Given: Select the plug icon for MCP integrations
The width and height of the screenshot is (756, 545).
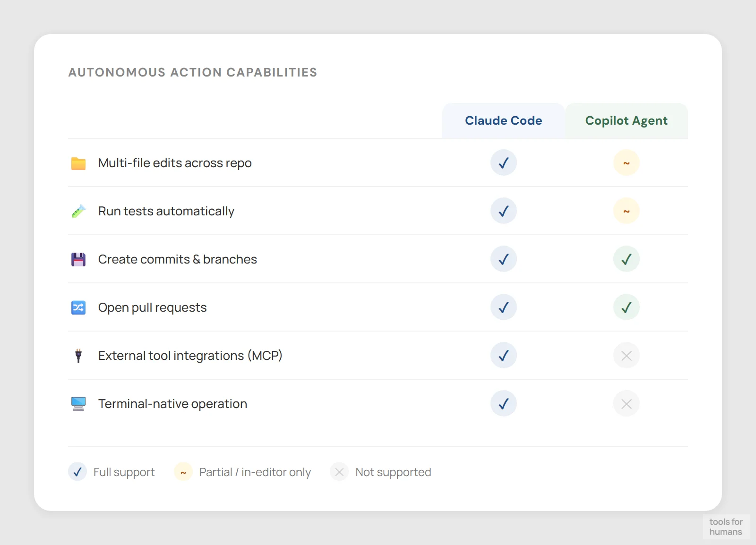Looking at the screenshot, I should coord(77,356).
